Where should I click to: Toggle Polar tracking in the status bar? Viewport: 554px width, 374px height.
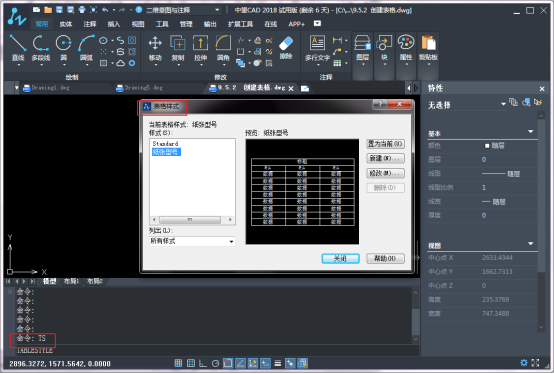point(215,363)
